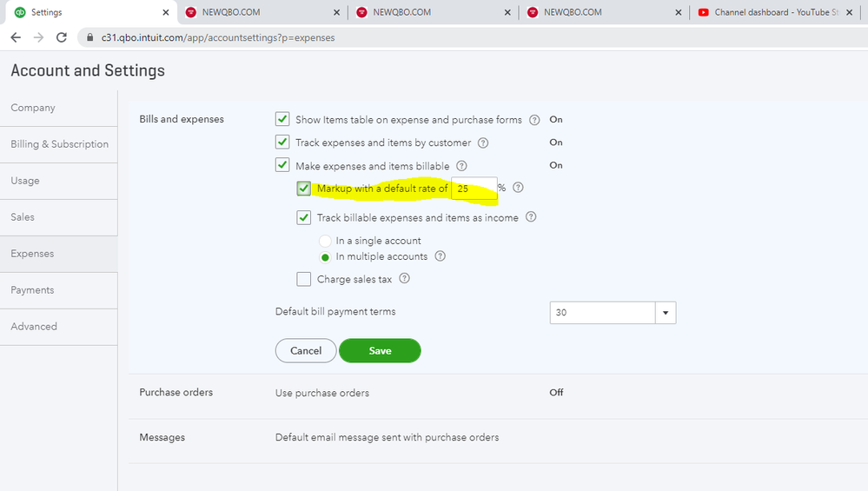This screenshot has height=491, width=868.
Task: Click the markup default rate field showing 25
Action: point(474,189)
